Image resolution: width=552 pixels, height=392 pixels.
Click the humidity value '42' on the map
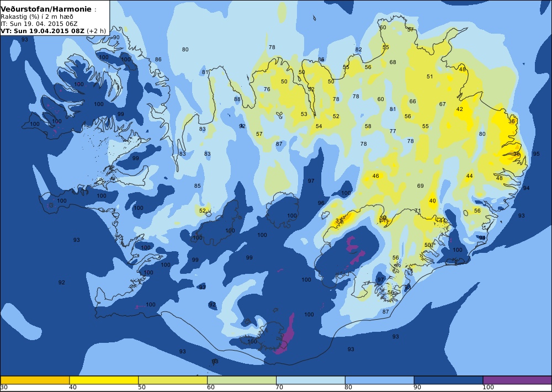[x=459, y=109]
